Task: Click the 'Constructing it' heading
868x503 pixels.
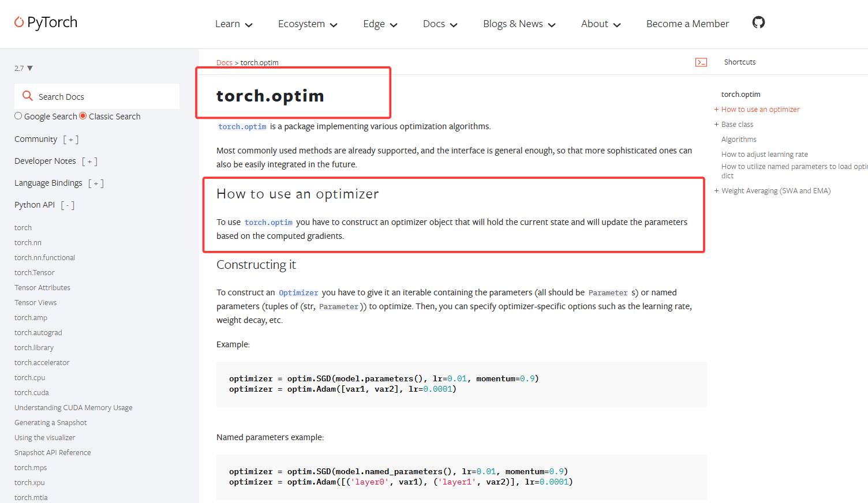Action: 256,265
